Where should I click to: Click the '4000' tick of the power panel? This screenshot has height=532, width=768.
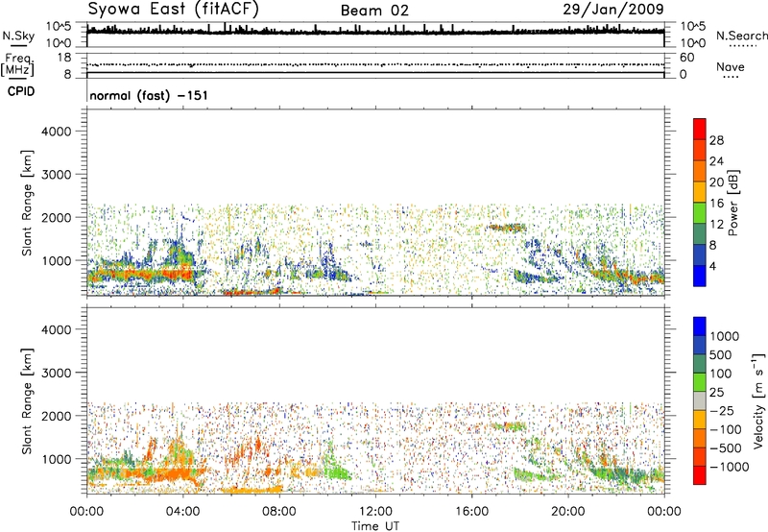(x=56, y=132)
